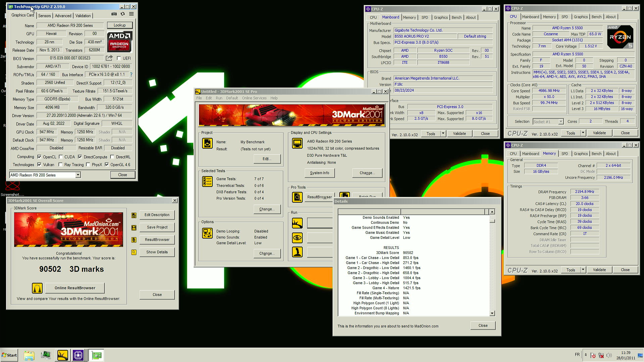Viewport: 644px width, 362px height.
Task: Click the Online ResultBrowser button
Action: pyautogui.click(x=75, y=288)
